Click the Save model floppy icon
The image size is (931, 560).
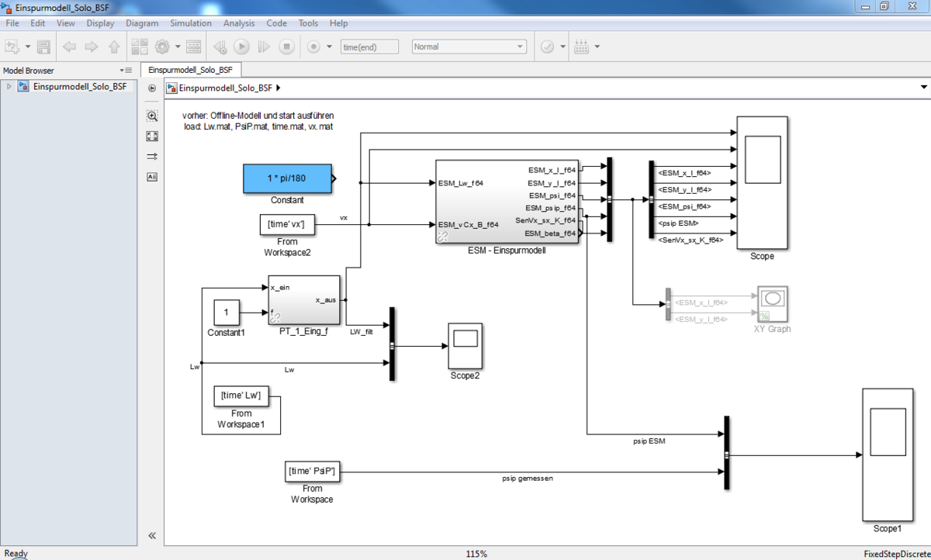pos(43,47)
